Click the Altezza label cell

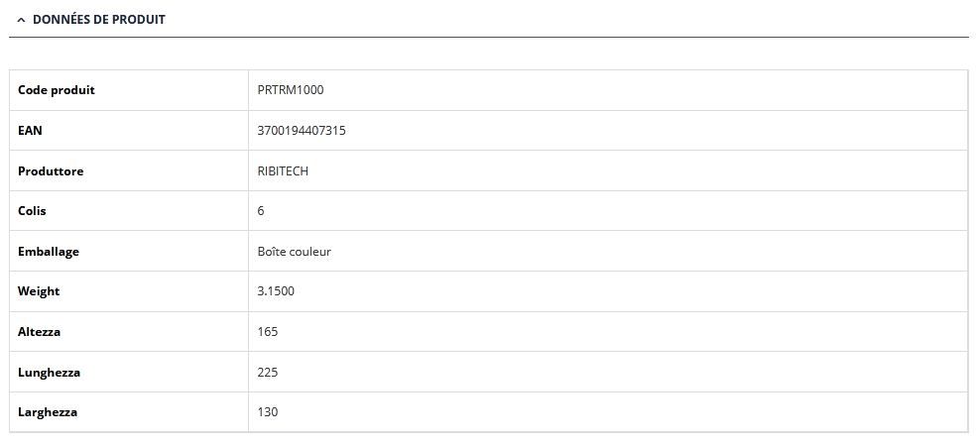coord(39,332)
